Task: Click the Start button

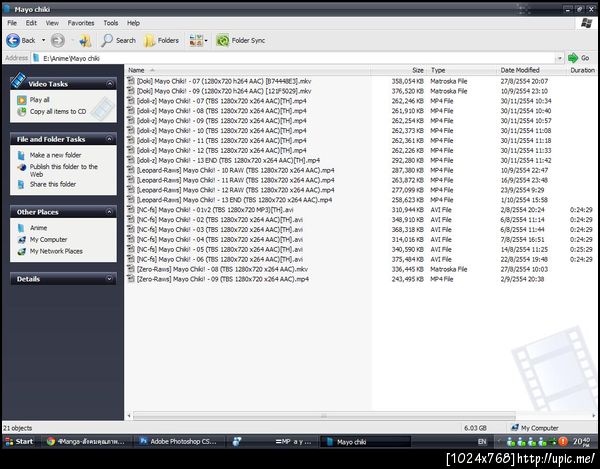Action: [19, 441]
